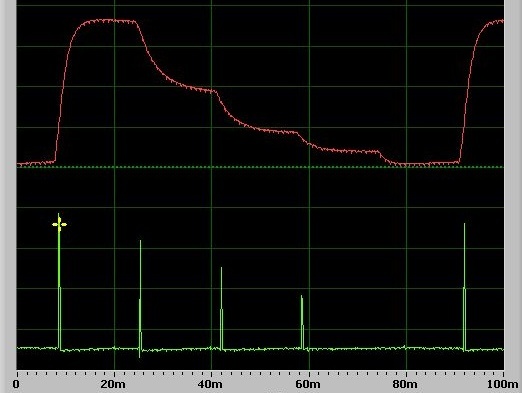The width and height of the screenshot is (522, 393).
Task: Click the green spike past 90m
Action: click(464, 287)
